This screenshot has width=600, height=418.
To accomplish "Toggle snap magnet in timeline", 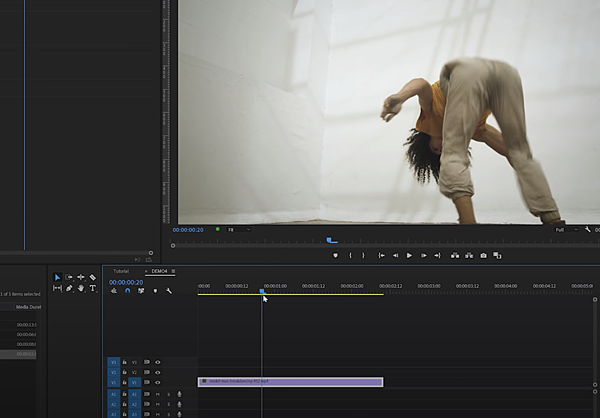I will (128, 291).
